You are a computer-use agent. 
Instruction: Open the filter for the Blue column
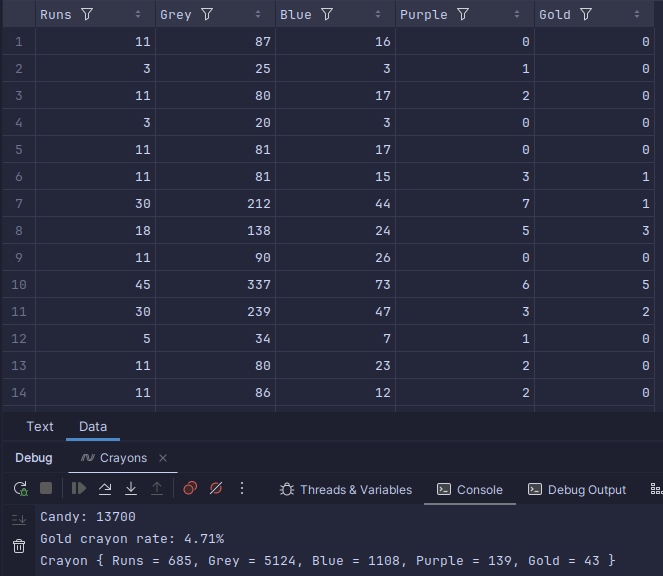(x=327, y=15)
